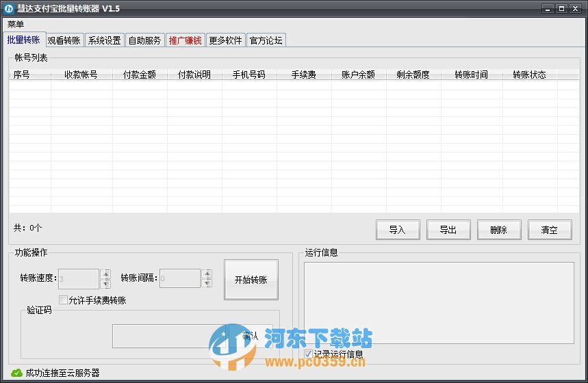Increase 转账间隔 with up arrow
Screen dimensions: 588x383
click(x=207, y=274)
